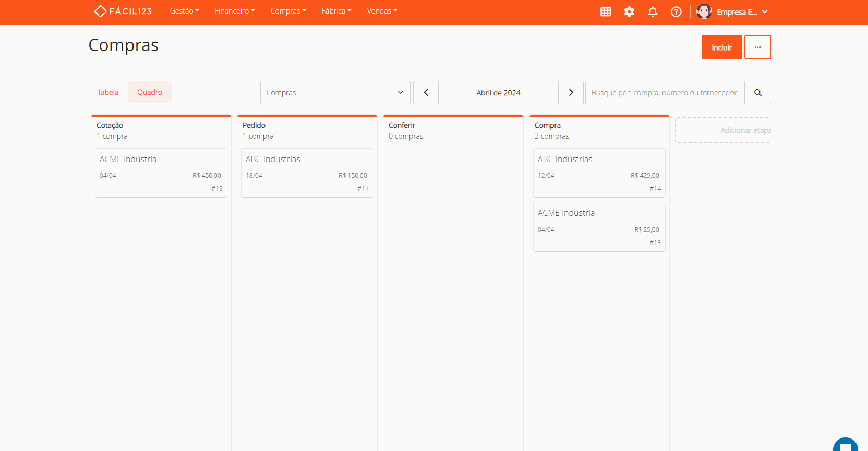Open the chat widget bubble
Viewport: 868px width, 451px height.
pos(845,446)
